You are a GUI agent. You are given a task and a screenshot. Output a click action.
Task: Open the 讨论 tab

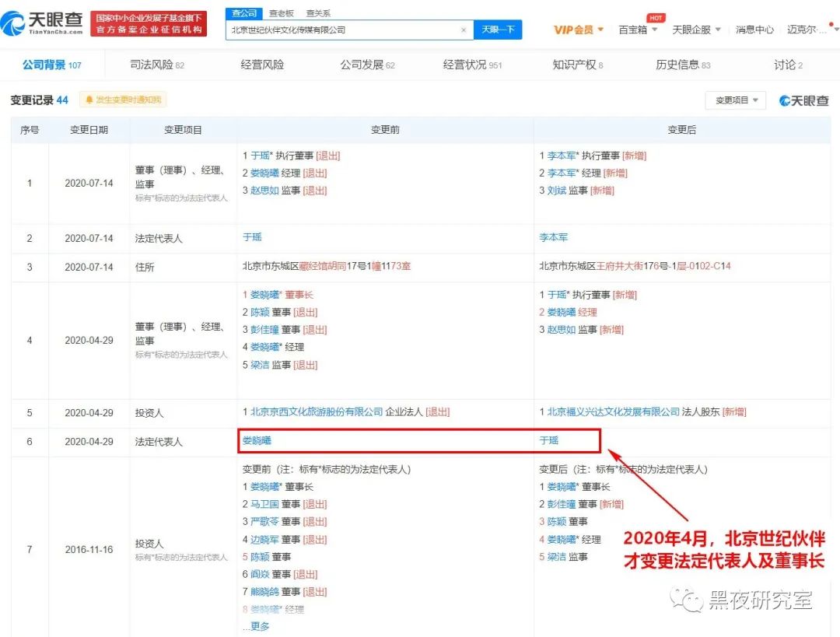coord(788,65)
